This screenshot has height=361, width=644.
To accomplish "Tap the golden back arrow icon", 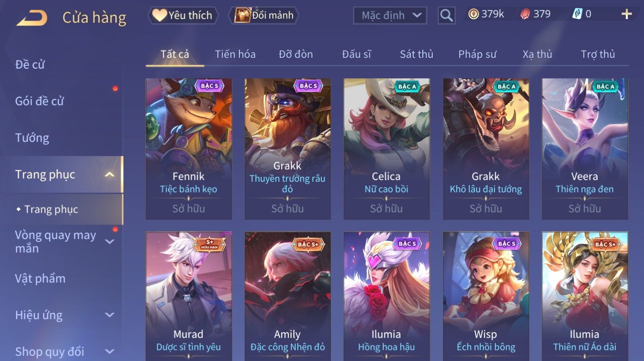I will [32, 18].
